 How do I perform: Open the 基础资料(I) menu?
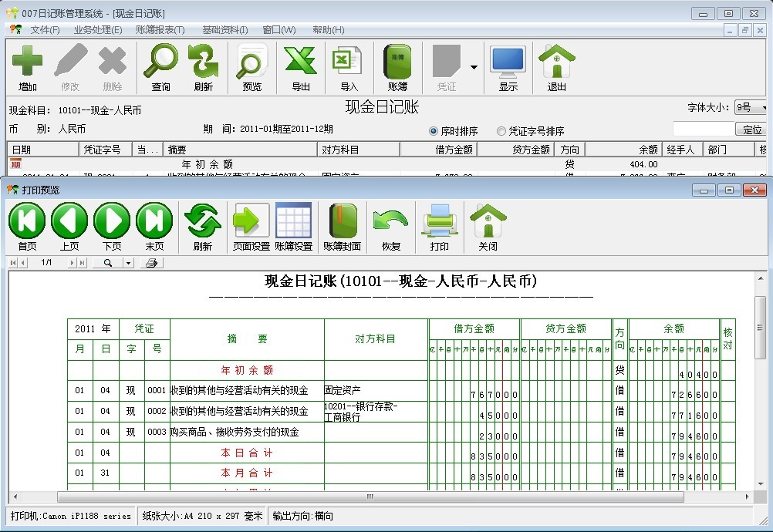224,30
